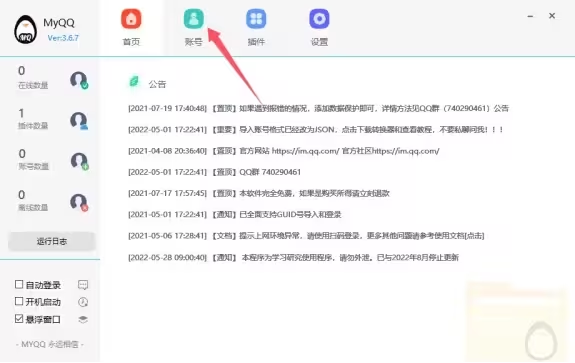Click the 在线数量 online count user icon

point(79,80)
